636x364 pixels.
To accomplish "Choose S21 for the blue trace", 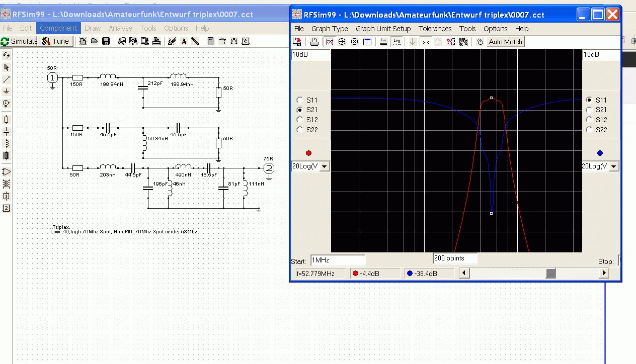I will 589,110.
